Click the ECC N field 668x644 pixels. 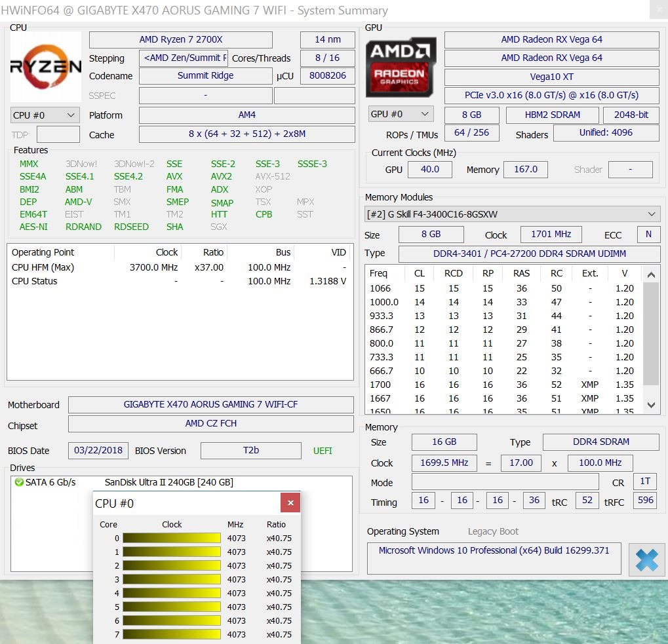(648, 234)
